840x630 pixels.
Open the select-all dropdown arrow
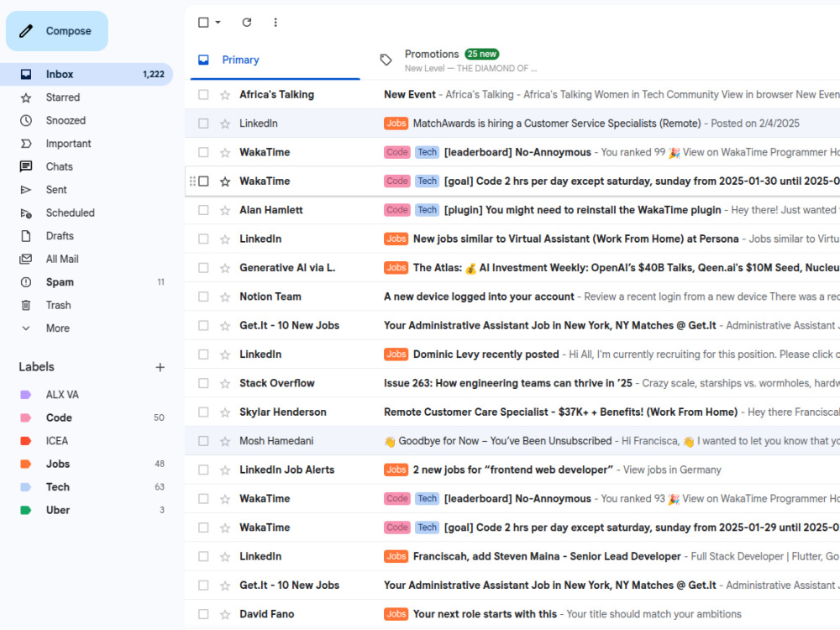point(218,23)
